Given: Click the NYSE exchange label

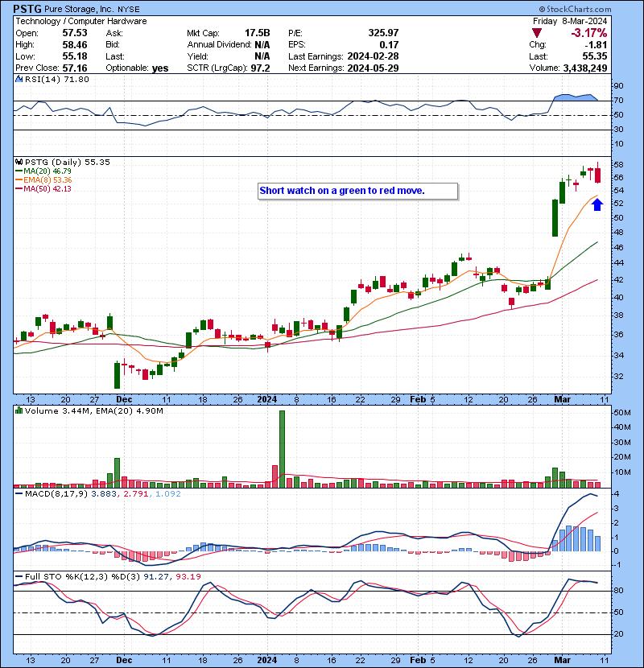Looking at the screenshot, I should point(128,10).
